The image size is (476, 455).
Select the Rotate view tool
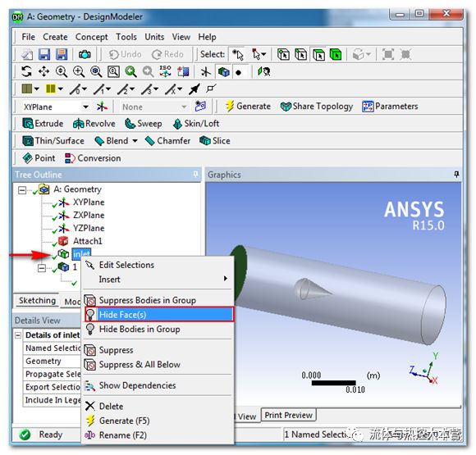click(x=27, y=72)
